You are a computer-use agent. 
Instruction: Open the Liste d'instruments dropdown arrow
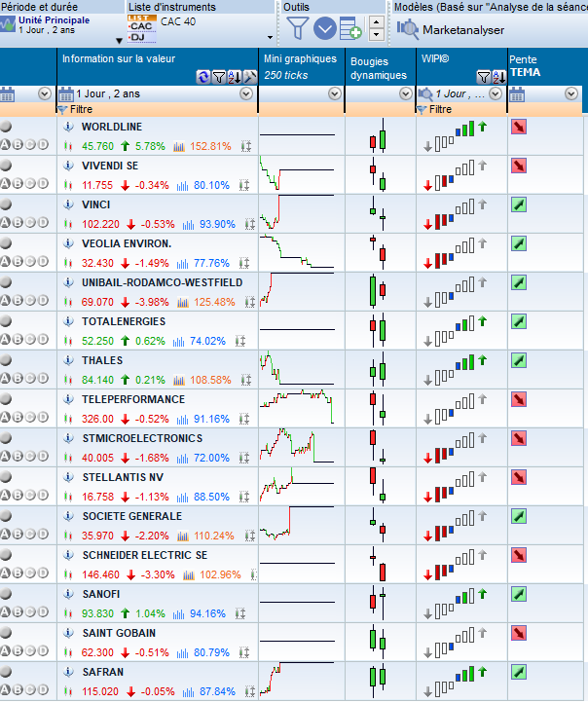[x=270, y=37]
